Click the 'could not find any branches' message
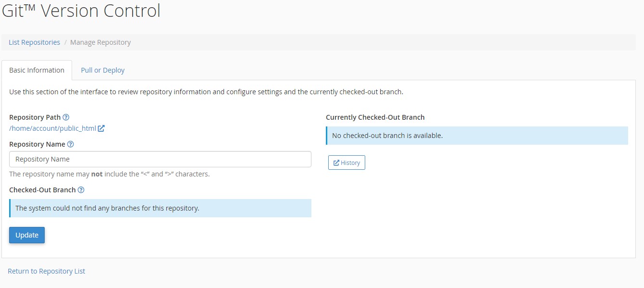 pyautogui.click(x=160, y=208)
